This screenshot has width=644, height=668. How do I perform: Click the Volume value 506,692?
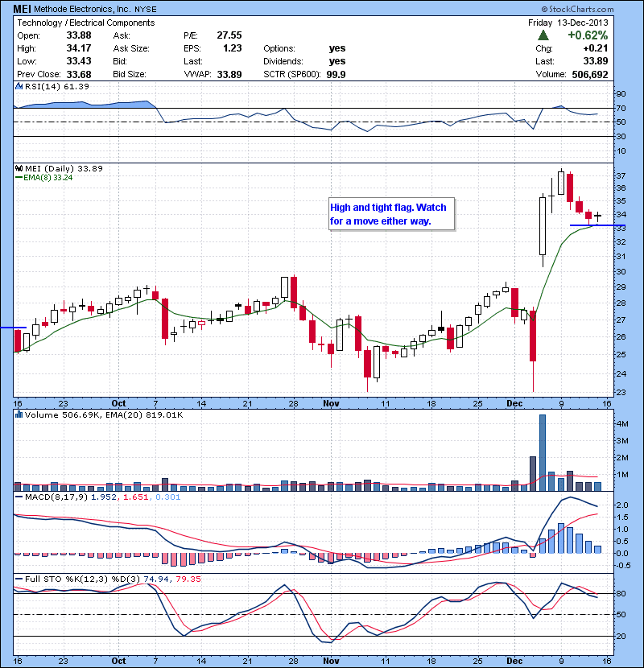pyautogui.click(x=590, y=74)
